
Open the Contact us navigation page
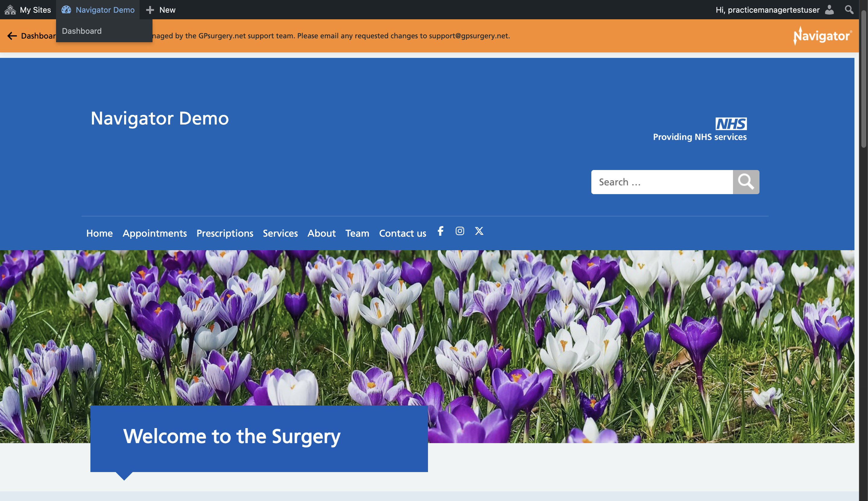click(403, 233)
